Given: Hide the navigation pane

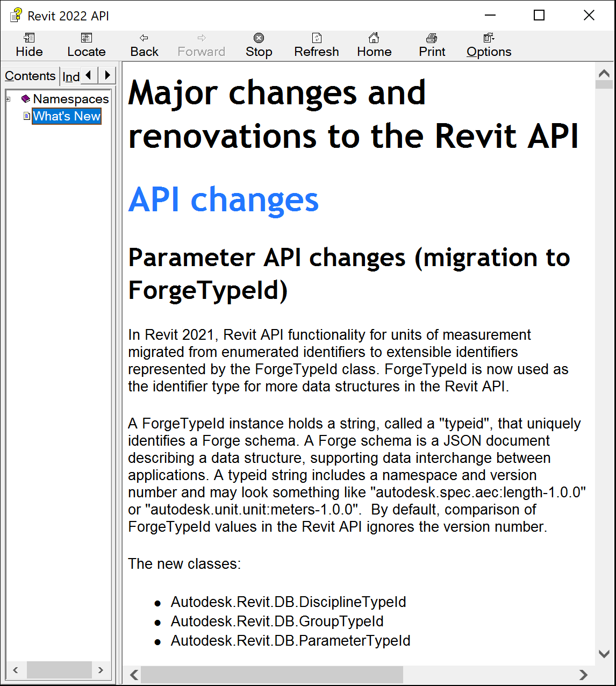Looking at the screenshot, I should pyautogui.click(x=28, y=45).
